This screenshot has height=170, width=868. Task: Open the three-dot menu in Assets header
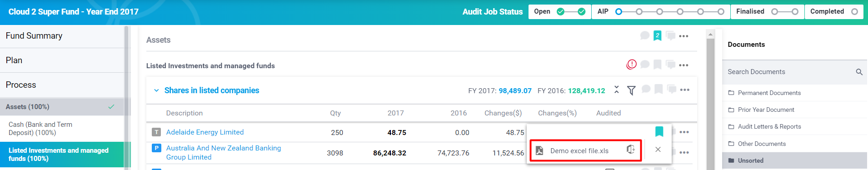coord(683,36)
